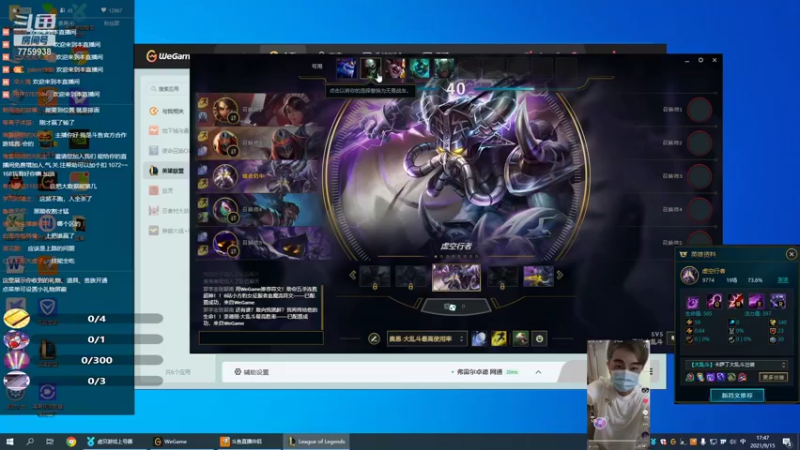Close the hero info panel
Viewport: 800px width, 450px height.
[x=791, y=254]
